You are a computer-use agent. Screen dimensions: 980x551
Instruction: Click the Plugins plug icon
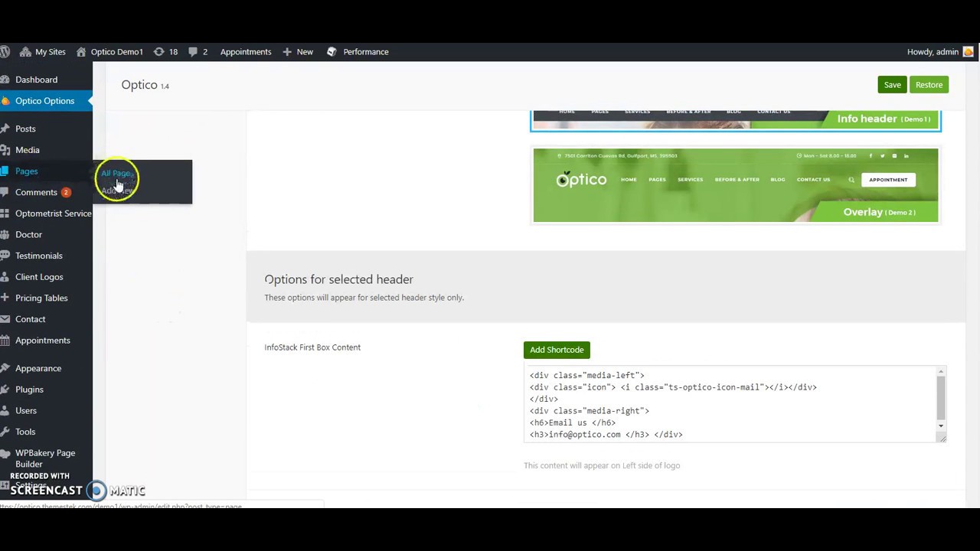(4, 390)
